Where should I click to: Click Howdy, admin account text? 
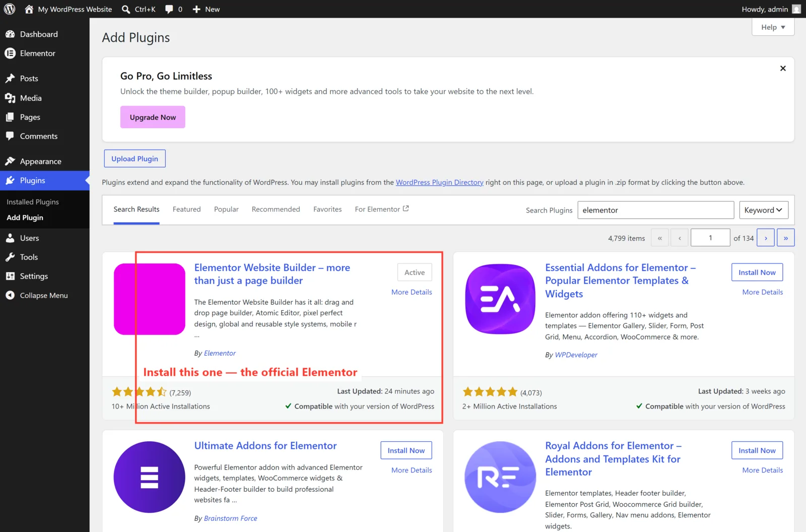click(x=765, y=9)
